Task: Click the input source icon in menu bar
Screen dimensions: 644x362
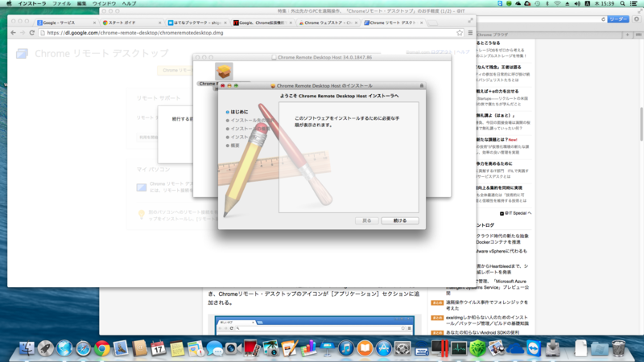Action: 588,3
